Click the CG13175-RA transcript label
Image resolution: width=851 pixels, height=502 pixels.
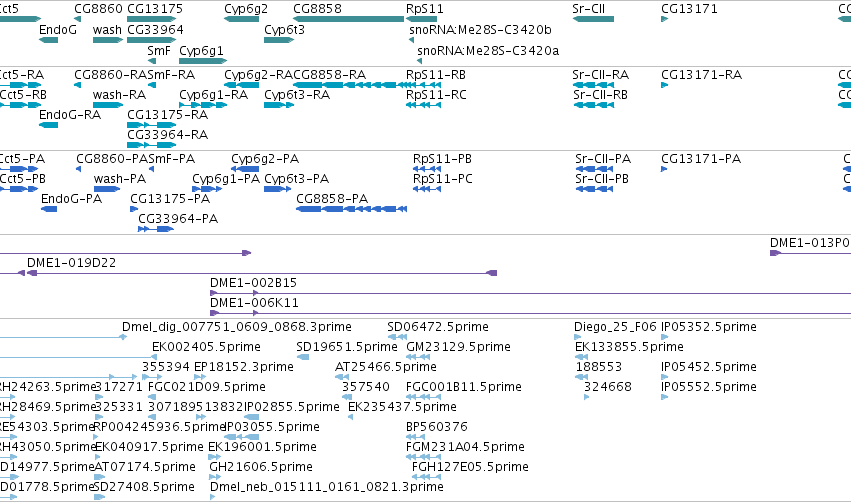click(x=168, y=115)
